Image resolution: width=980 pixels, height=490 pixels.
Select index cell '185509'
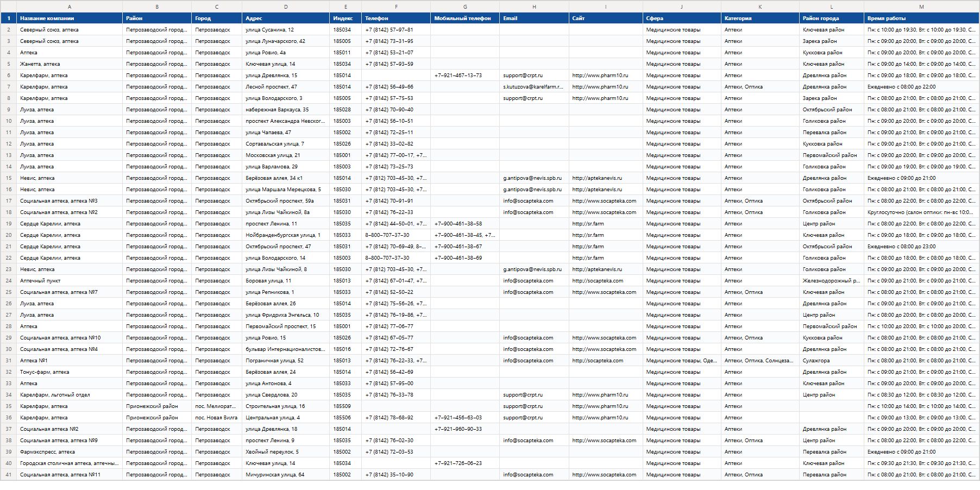pyautogui.click(x=345, y=406)
